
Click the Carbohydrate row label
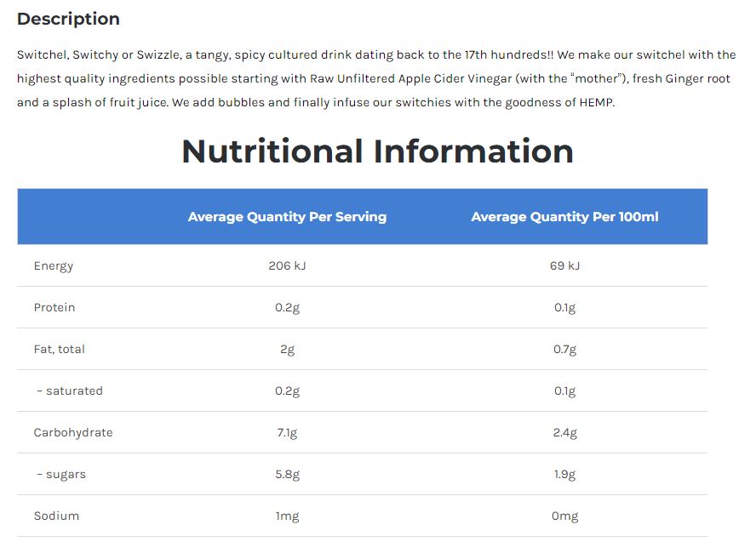click(x=73, y=433)
